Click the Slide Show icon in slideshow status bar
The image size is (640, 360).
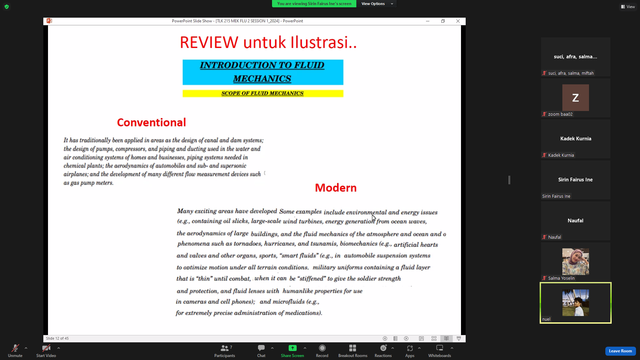(459, 338)
